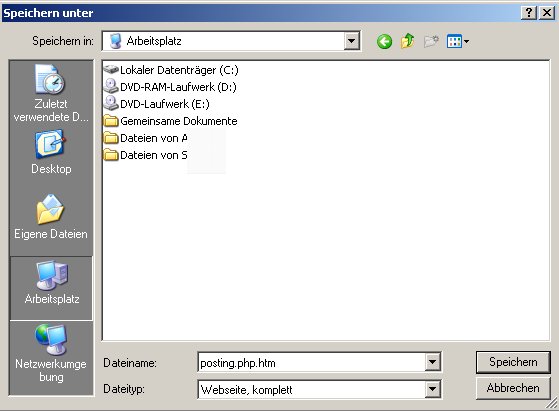Select Lokaler Datenträger (C:) drive
Image resolution: width=559 pixels, height=411 pixels.
point(171,70)
